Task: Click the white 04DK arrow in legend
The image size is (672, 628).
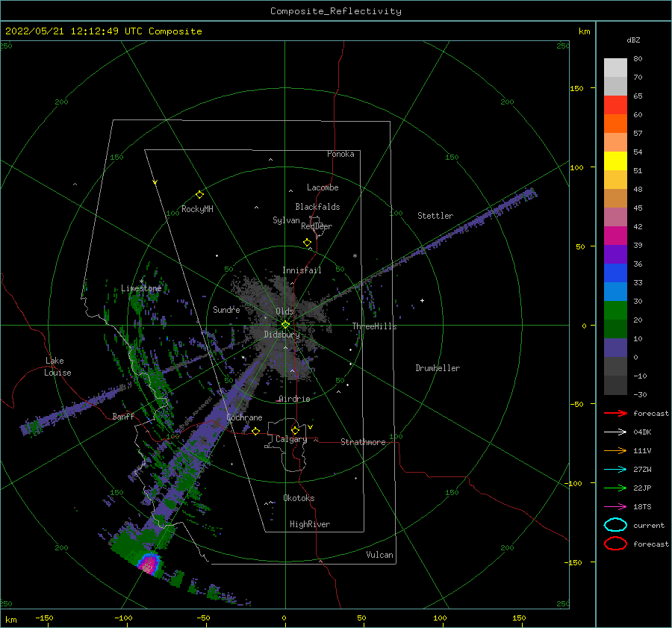Action: pos(615,432)
